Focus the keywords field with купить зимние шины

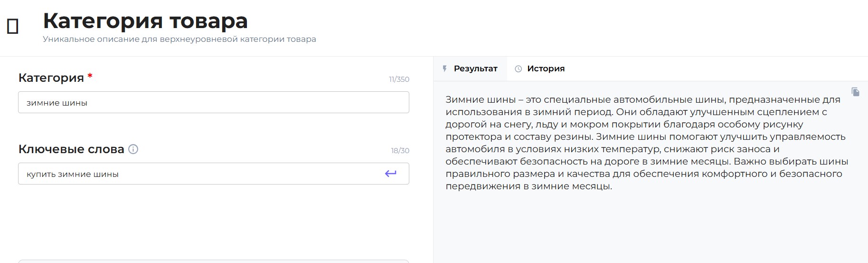coord(199,174)
